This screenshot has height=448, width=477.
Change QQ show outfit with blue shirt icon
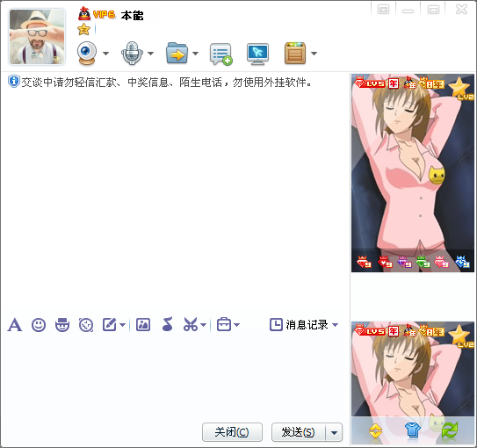coord(413,430)
